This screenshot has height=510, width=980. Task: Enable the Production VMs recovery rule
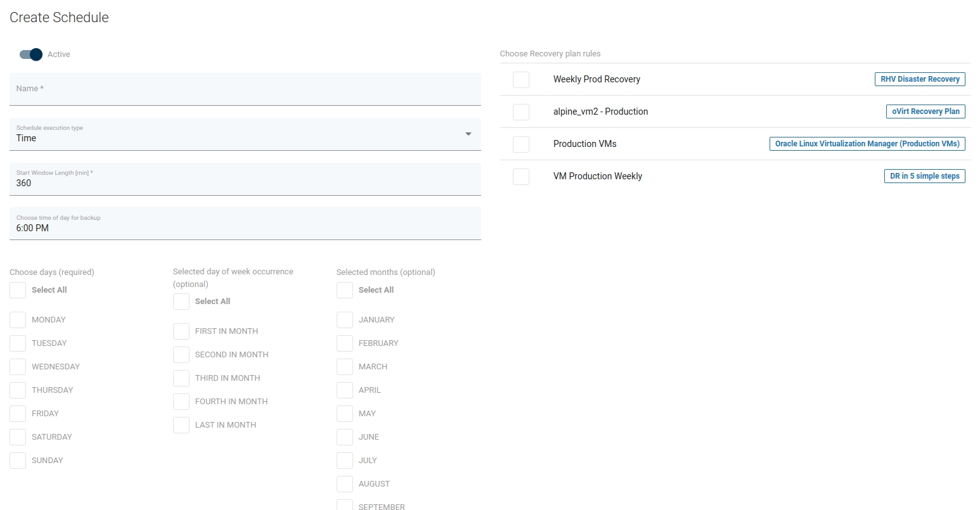point(520,144)
